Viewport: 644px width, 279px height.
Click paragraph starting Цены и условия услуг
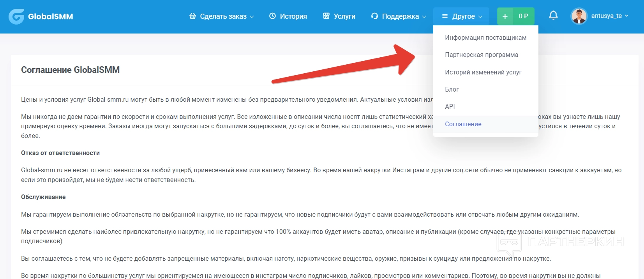[x=227, y=99]
